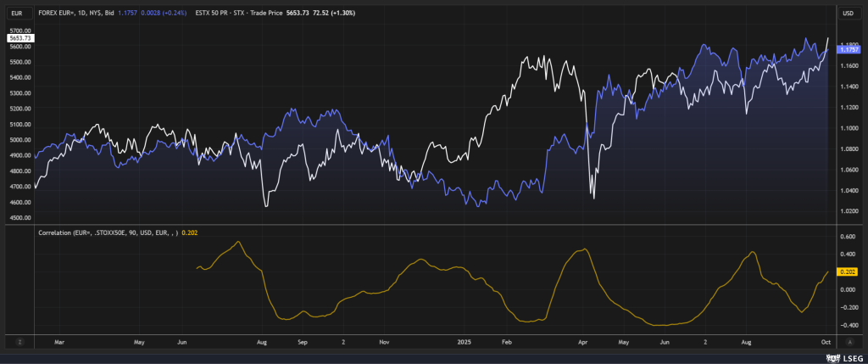Click the Z button at bottom-left of time axis
The image size is (868, 364).
[x=19, y=341]
